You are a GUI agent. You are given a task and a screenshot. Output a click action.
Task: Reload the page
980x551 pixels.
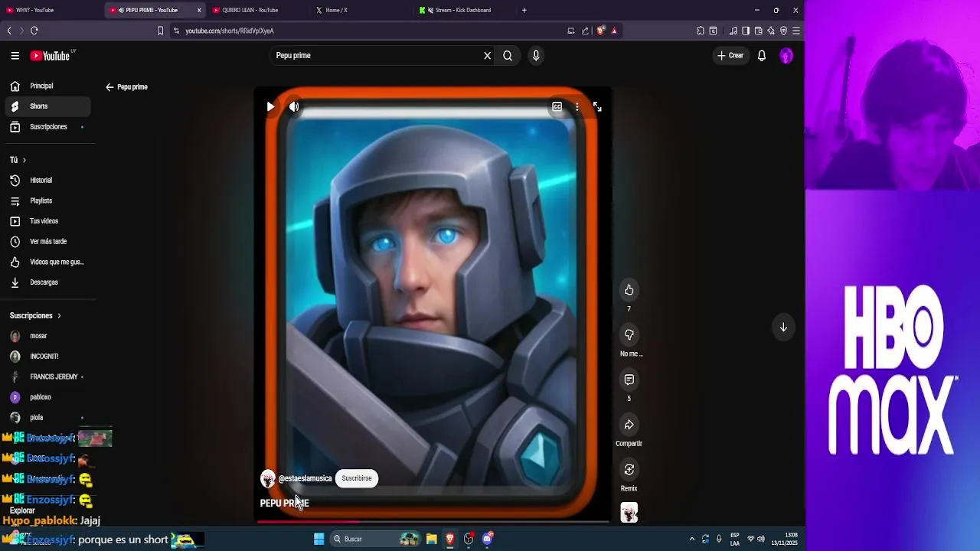34,31
